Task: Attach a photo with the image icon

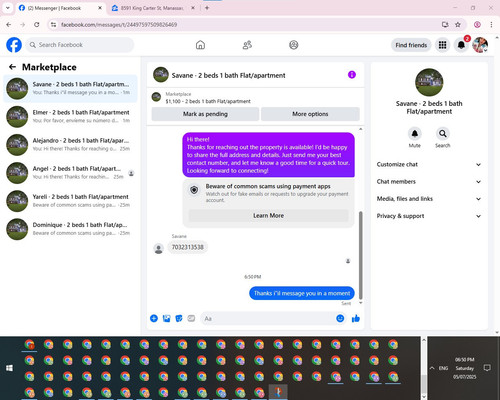Action: [x=166, y=318]
